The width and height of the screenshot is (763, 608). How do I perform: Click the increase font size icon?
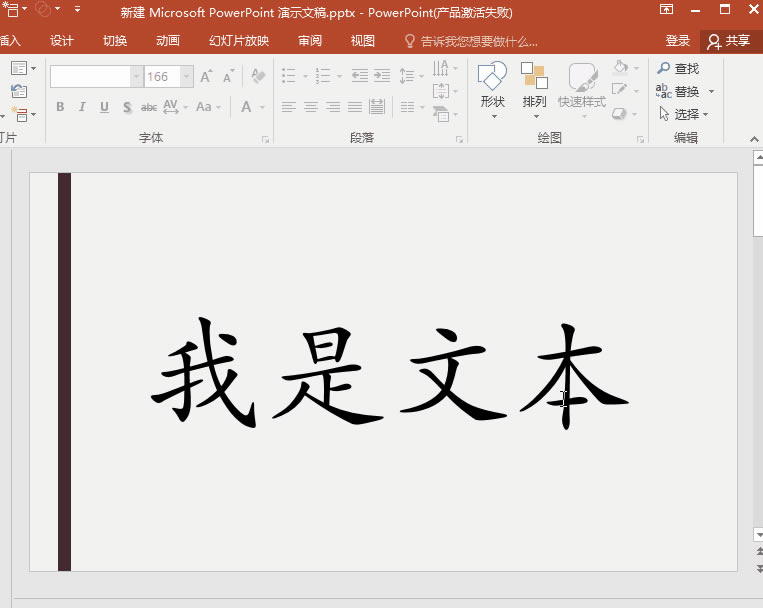tap(206, 77)
